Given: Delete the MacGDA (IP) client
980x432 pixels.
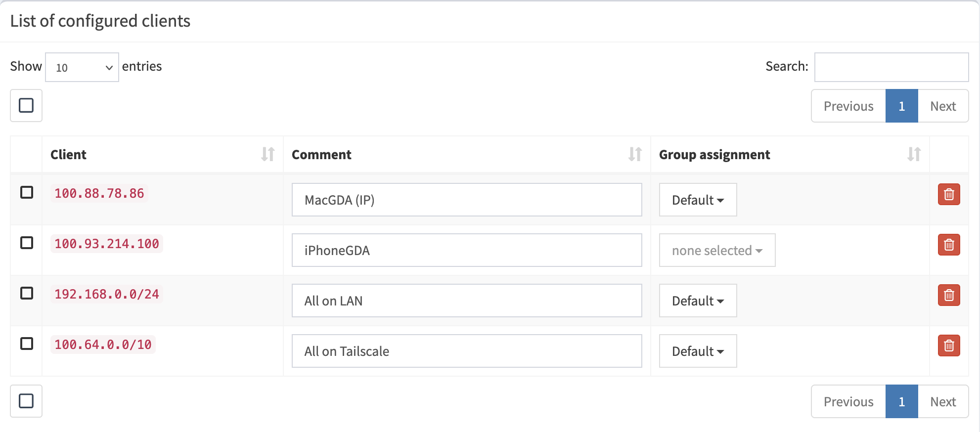Looking at the screenshot, I should coord(948,194).
